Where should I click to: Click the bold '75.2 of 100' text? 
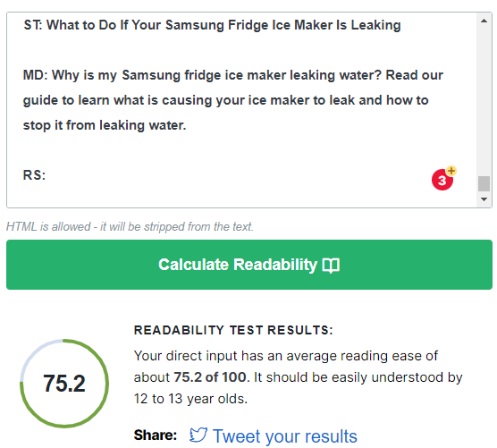(x=210, y=377)
